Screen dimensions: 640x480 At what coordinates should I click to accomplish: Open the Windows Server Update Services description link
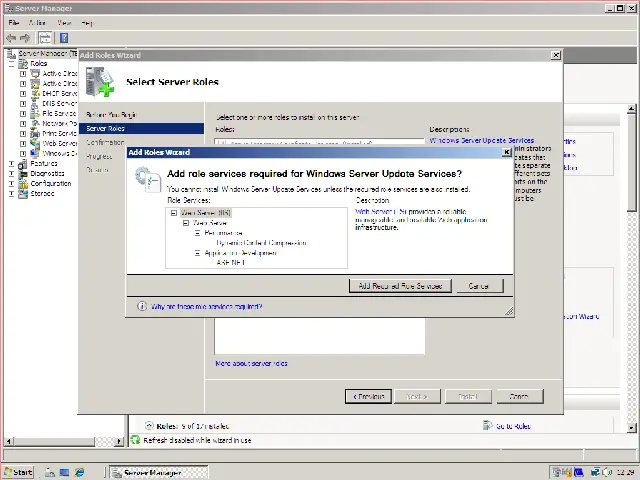coord(482,140)
